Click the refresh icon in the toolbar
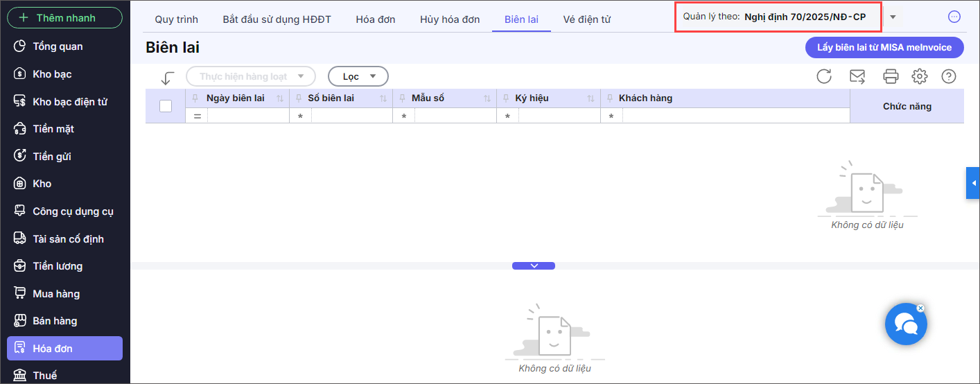Viewport: 980px width, 384px height. 823,76
